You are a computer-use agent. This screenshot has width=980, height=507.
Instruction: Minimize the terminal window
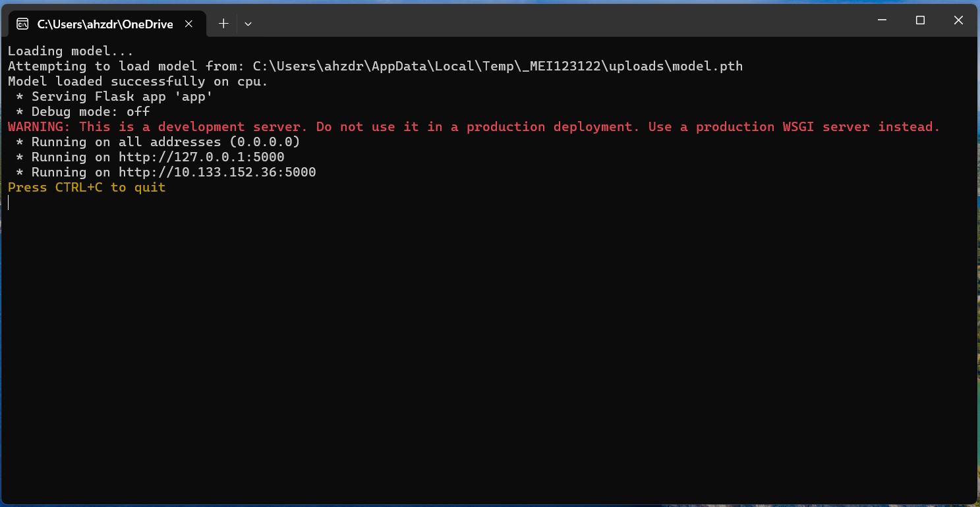882,20
